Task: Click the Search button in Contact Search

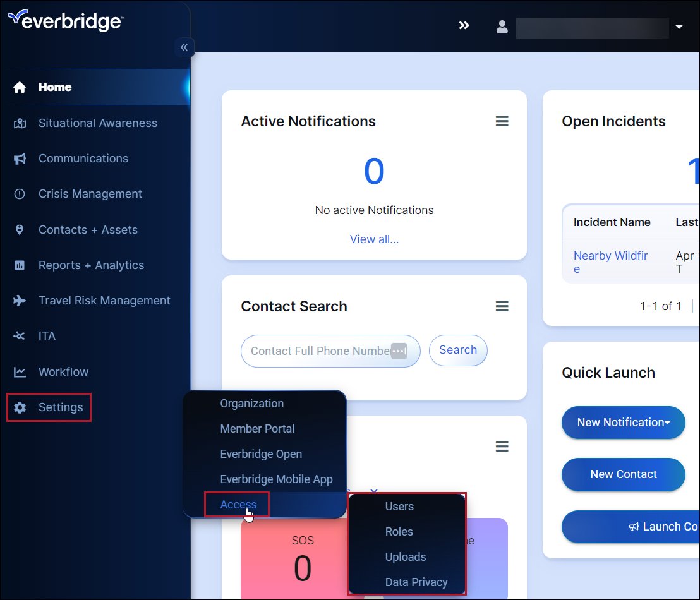Action: click(458, 350)
